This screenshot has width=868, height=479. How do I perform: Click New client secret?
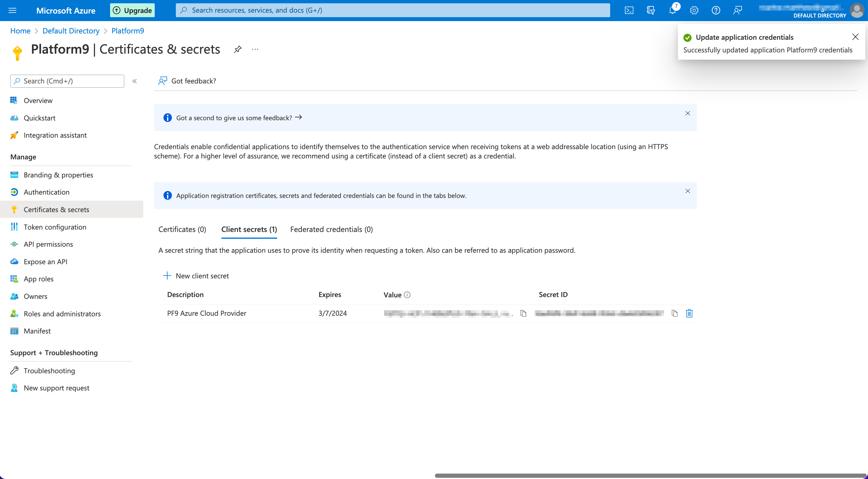[x=196, y=276]
